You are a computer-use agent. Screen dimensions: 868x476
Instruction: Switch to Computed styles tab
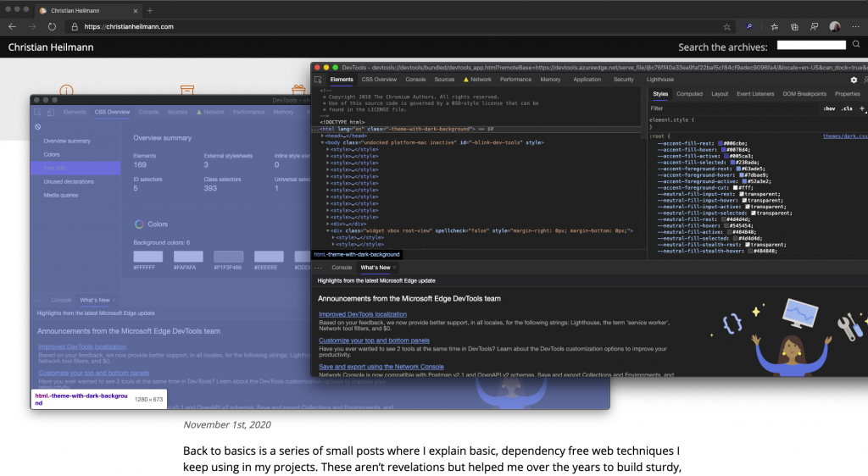[689, 94]
